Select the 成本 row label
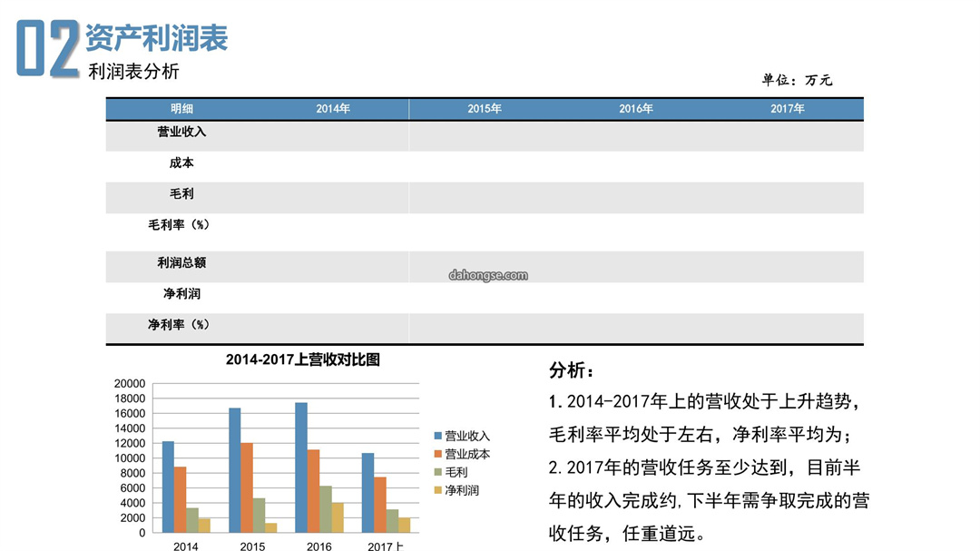 click(x=181, y=163)
